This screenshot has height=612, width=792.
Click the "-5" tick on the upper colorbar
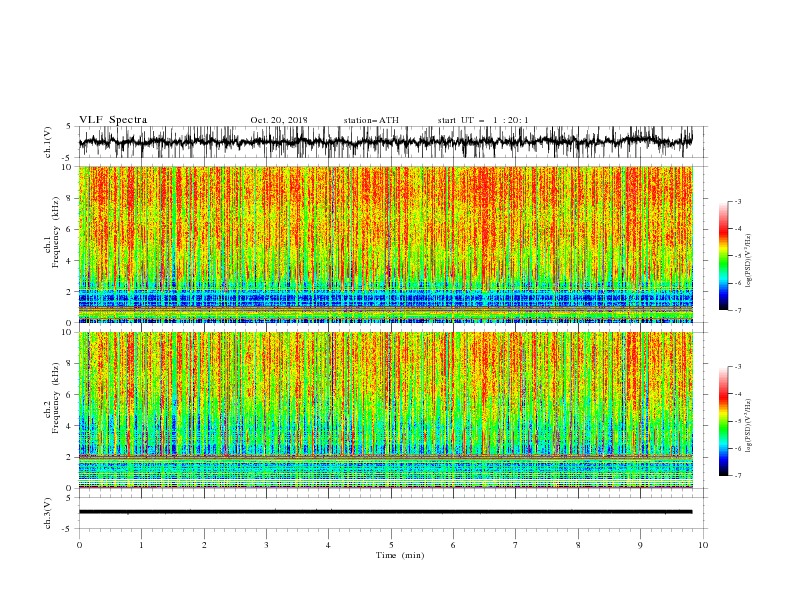click(738, 256)
